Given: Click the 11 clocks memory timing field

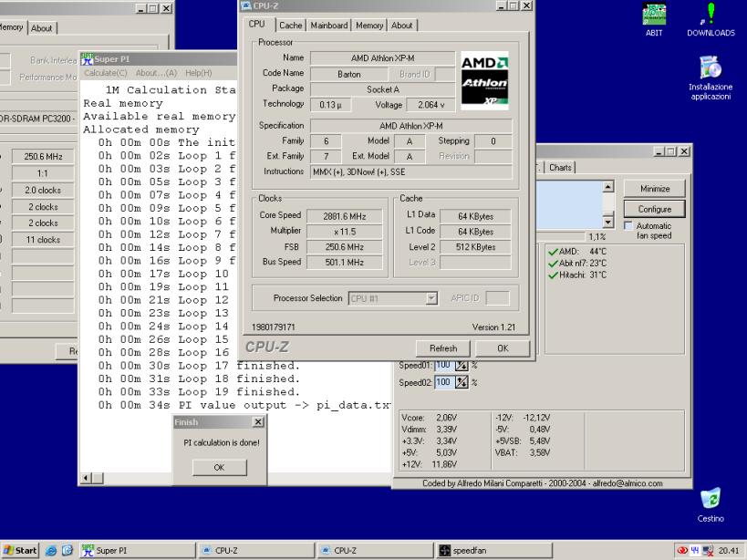Looking at the screenshot, I should click(x=43, y=240).
